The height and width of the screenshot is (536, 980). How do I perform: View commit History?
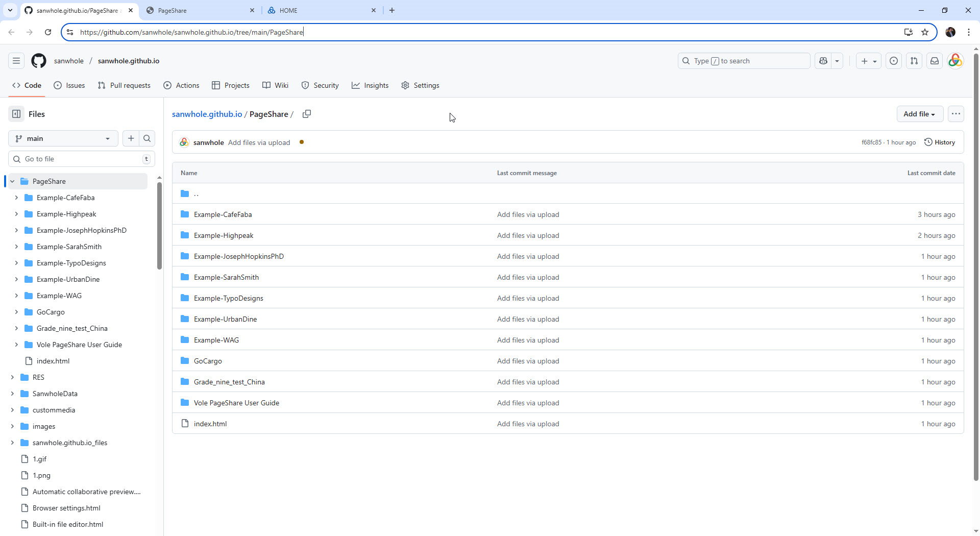(940, 142)
